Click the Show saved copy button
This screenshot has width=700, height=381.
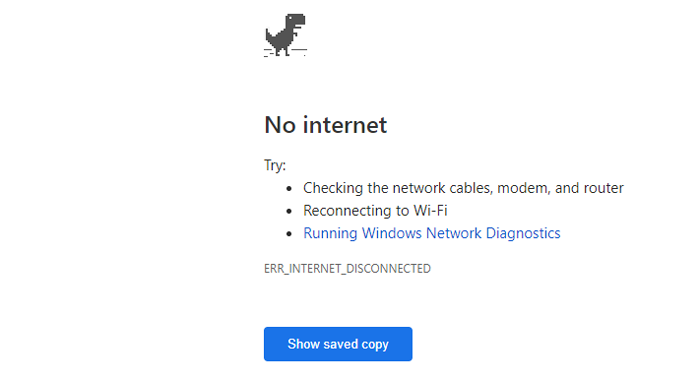pyautogui.click(x=338, y=344)
